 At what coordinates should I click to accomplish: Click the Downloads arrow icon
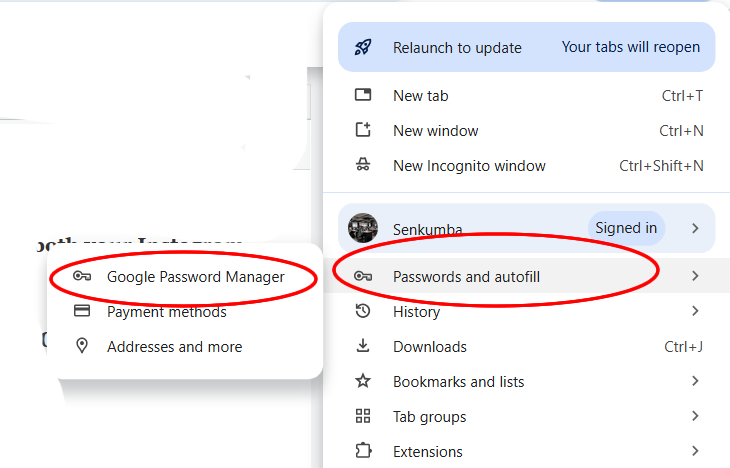coord(364,347)
